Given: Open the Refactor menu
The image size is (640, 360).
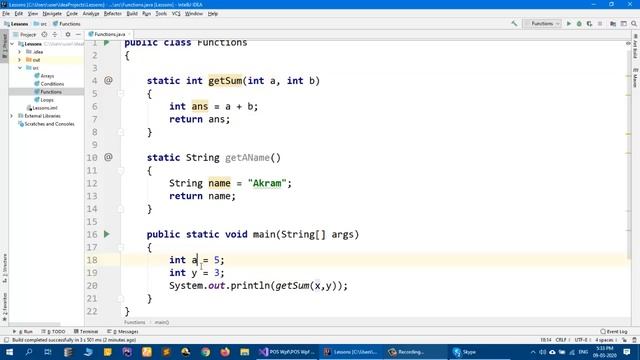Looking at the screenshot, I should tap(113, 13).
